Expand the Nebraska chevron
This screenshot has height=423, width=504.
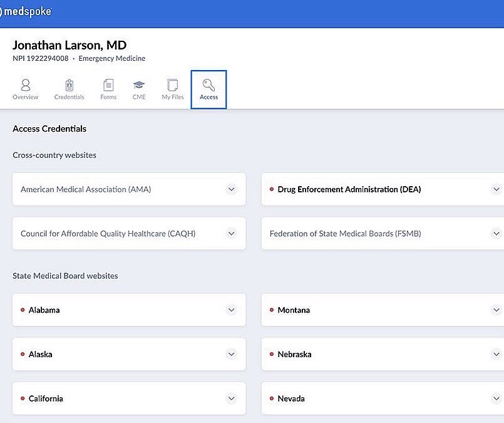[496, 354]
